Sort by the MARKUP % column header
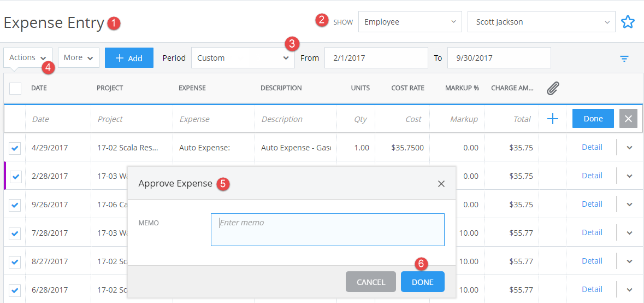 [x=462, y=88]
